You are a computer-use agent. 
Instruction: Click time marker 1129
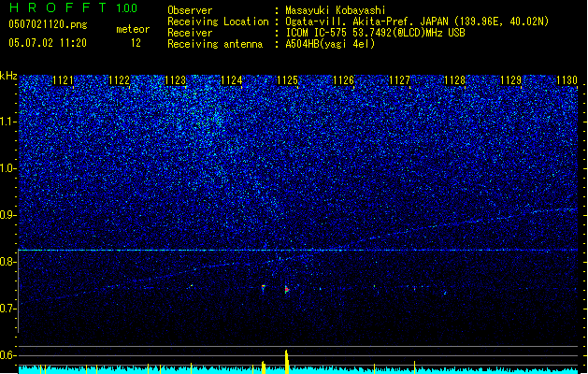click(511, 80)
